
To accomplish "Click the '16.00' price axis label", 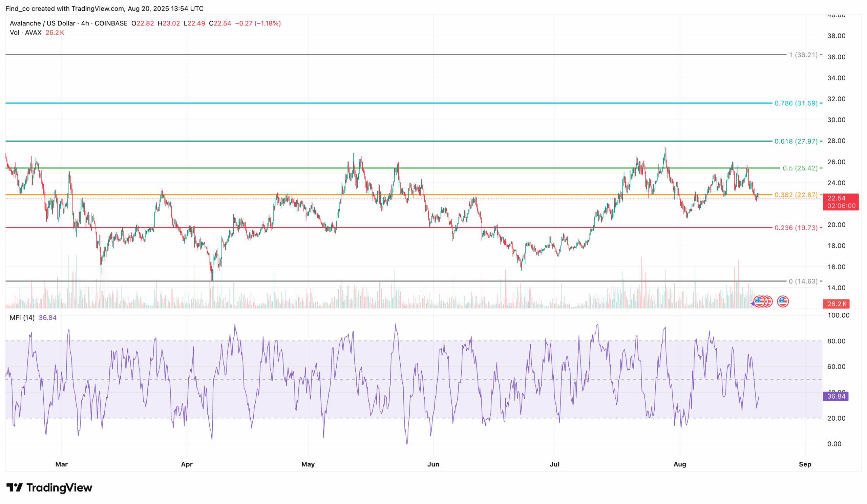I will point(837,267).
